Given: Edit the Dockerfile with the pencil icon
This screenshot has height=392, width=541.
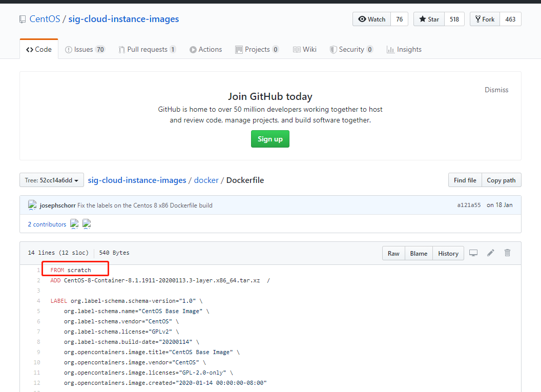Looking at the screenshot, I should [490, 253].
